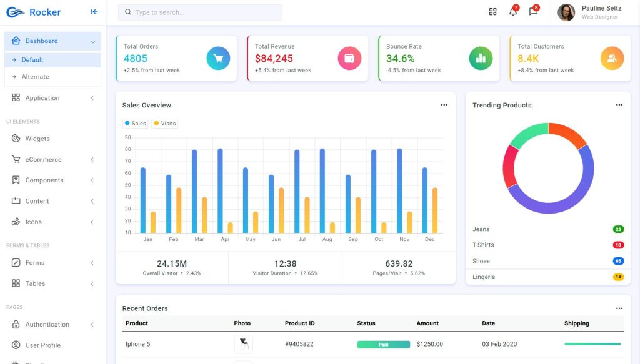
Task: Click the shipping progress bar for Iphone 5
Action: tap(592, 343)
